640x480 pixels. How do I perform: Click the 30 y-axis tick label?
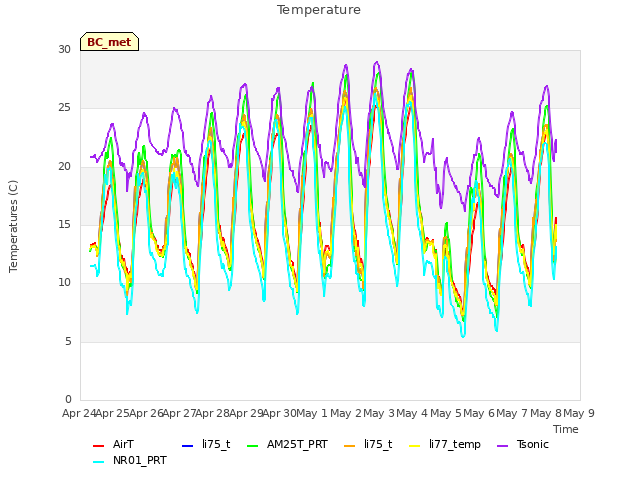[64, 50]
